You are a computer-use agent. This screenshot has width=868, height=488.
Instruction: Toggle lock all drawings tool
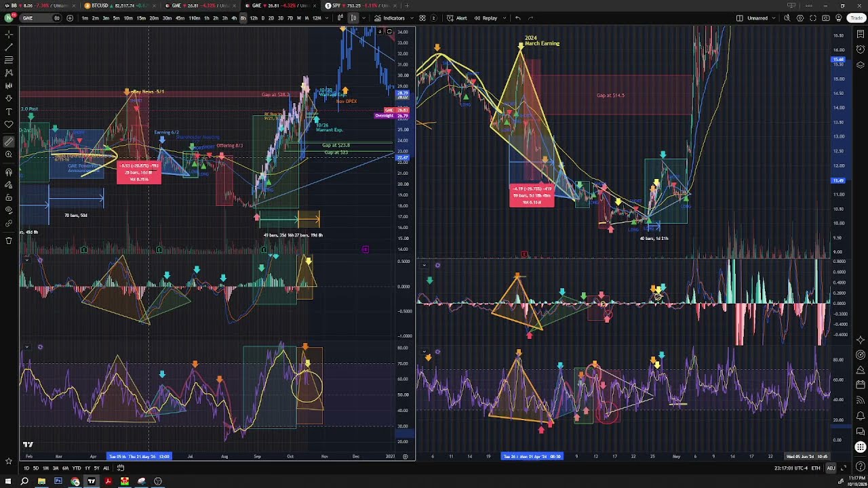[9, 197]
